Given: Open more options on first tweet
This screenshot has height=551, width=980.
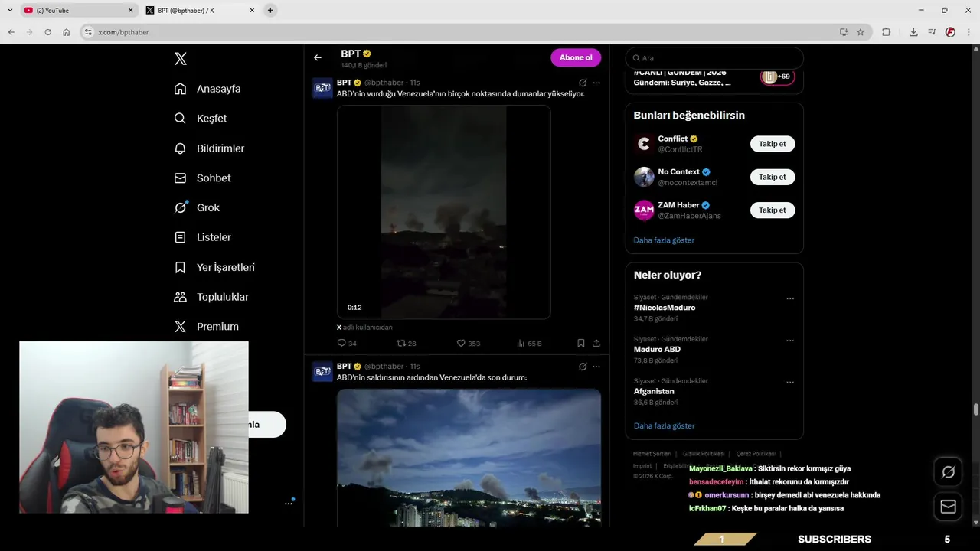Looking at the screenshot, I should [596, 83].
